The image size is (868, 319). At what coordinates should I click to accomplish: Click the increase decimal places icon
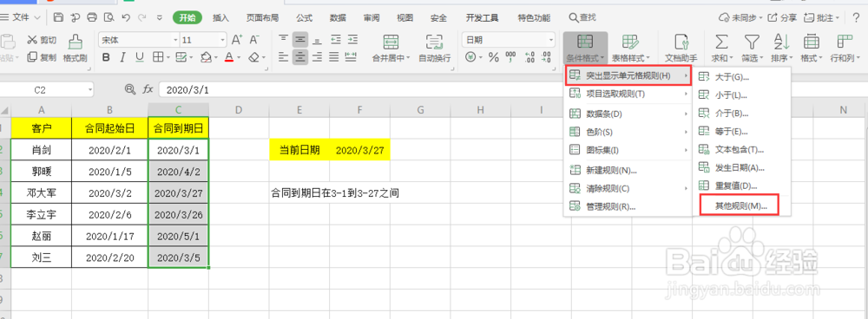click(x=529, y=57)
